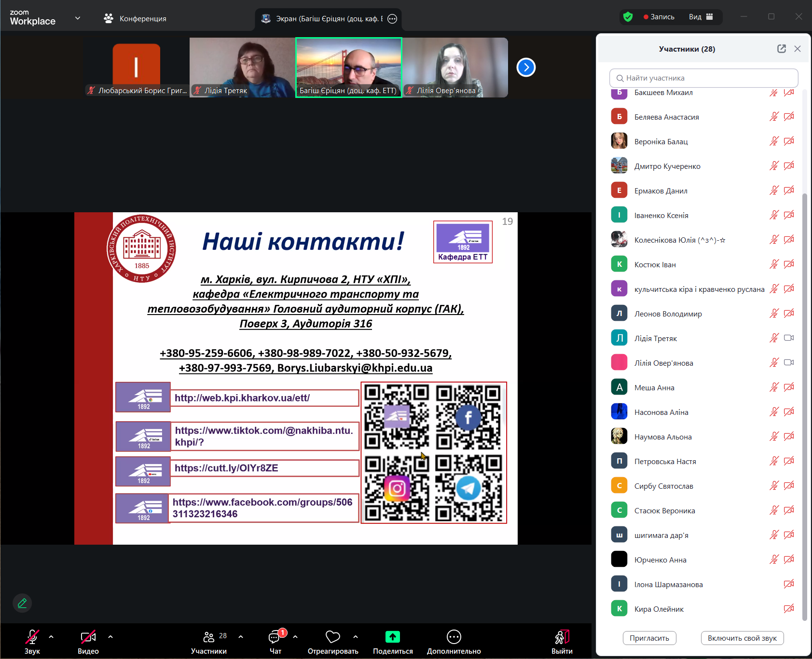This screenshot has height=659, width=812.
Task: Click the Invite button
Action: pos(649,638)
